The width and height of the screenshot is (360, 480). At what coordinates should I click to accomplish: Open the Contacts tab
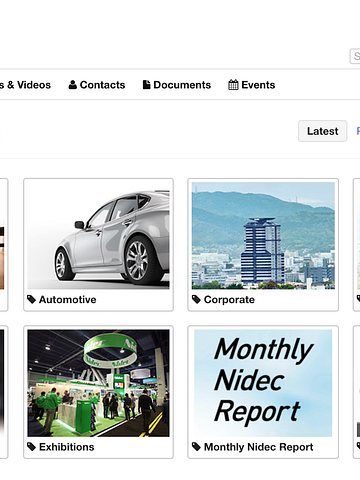[97, 85]
